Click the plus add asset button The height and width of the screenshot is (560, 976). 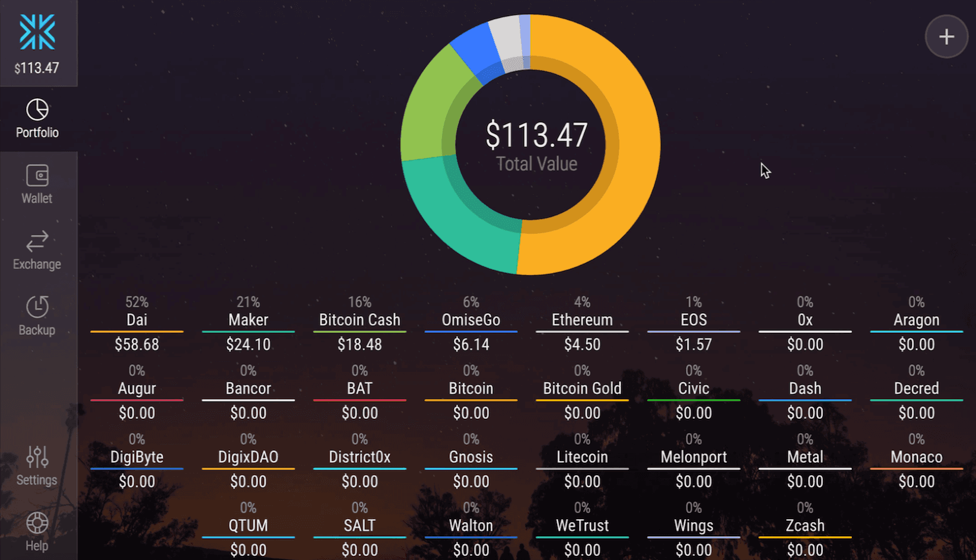tap(946, 37)
